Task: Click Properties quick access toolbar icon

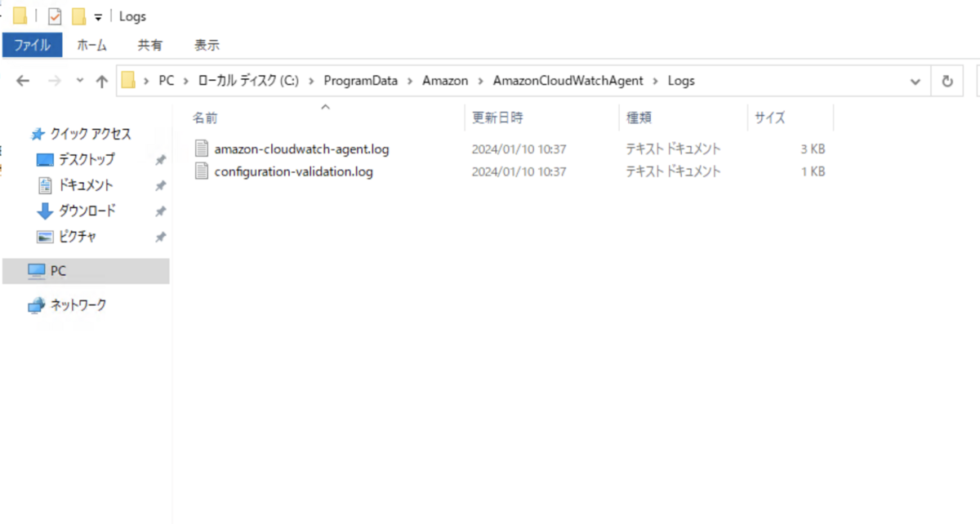Action: click(55, 16)
